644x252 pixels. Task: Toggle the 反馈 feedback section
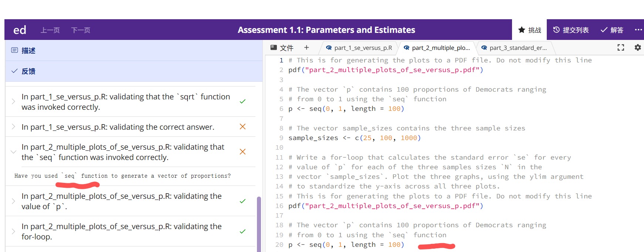click(134, 71)
